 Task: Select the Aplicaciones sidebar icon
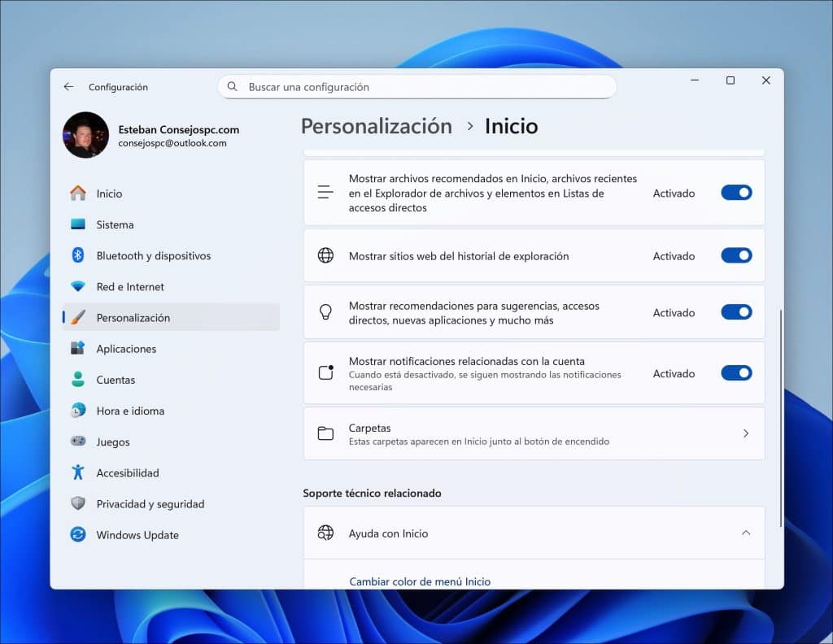(81, 348)
